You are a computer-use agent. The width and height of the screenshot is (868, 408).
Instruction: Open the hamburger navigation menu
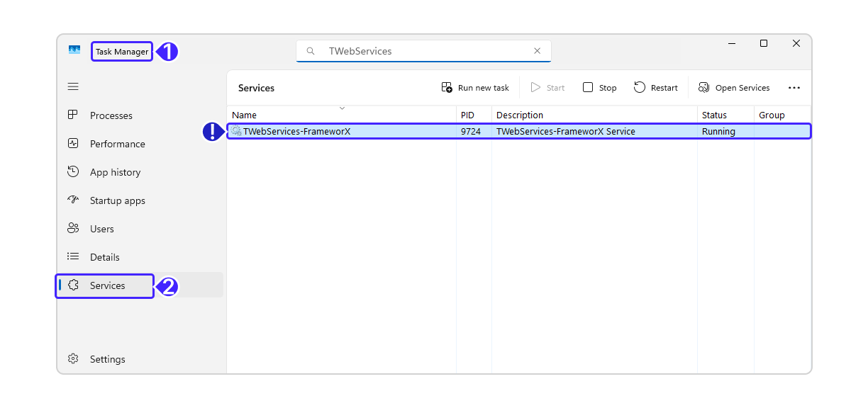[73, 86]
